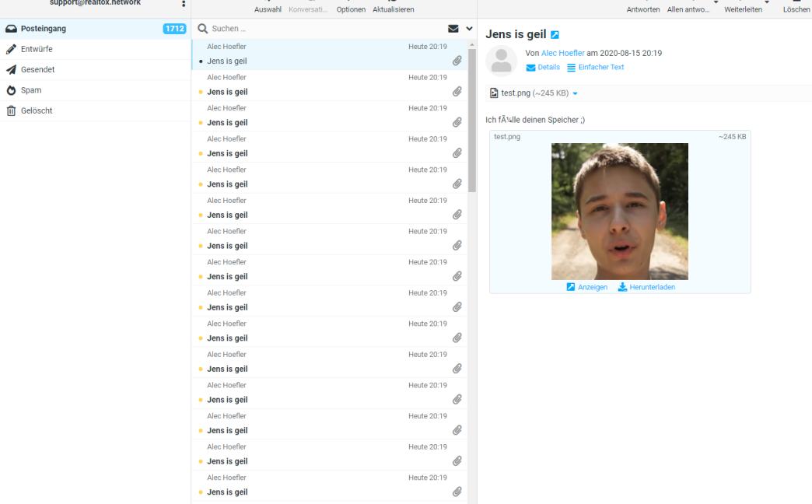
Task: Open the twelfth 'Jens is geil' message
Action: (x=329, y=393)
